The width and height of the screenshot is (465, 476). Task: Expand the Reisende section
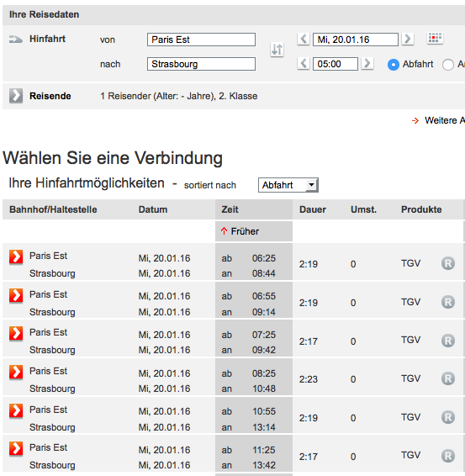click(16, 96)
